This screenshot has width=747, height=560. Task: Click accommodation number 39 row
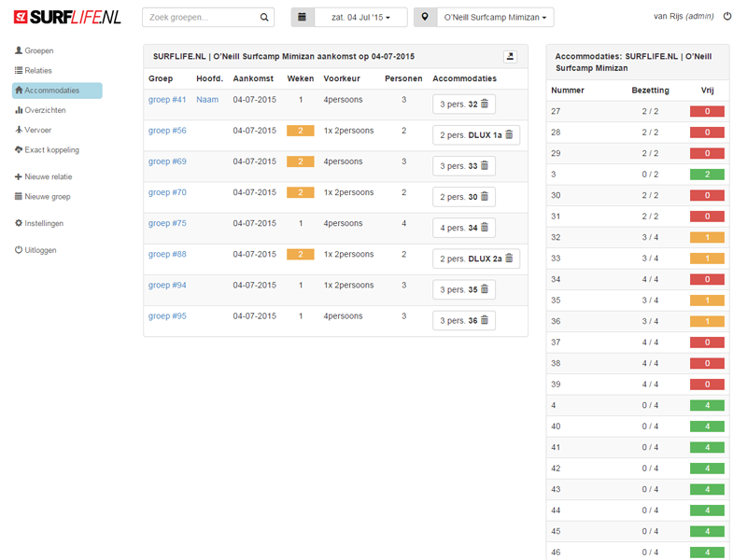[638, 385]
